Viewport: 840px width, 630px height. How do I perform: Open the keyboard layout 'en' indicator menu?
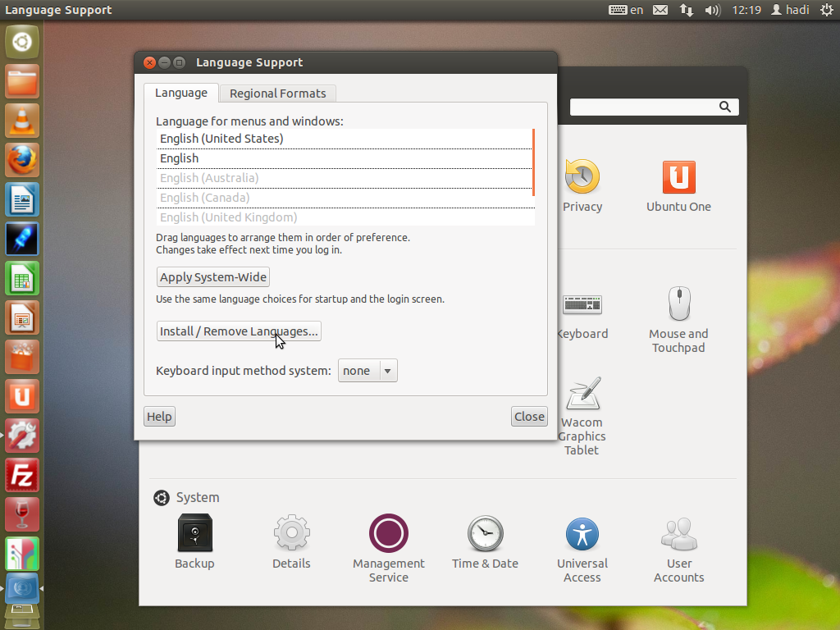(627, 10)
